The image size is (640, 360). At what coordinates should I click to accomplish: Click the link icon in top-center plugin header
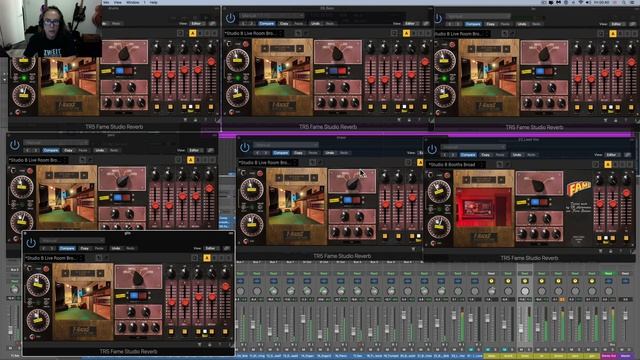pos(426,24)
